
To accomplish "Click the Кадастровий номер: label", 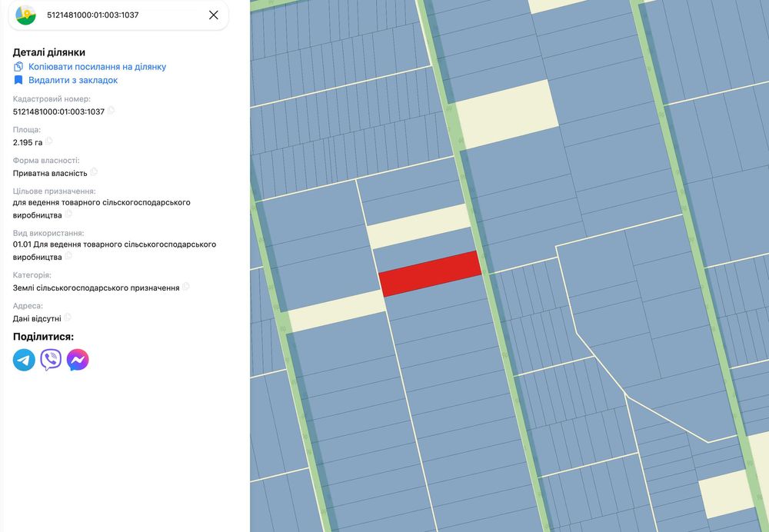I will (52, 99).
